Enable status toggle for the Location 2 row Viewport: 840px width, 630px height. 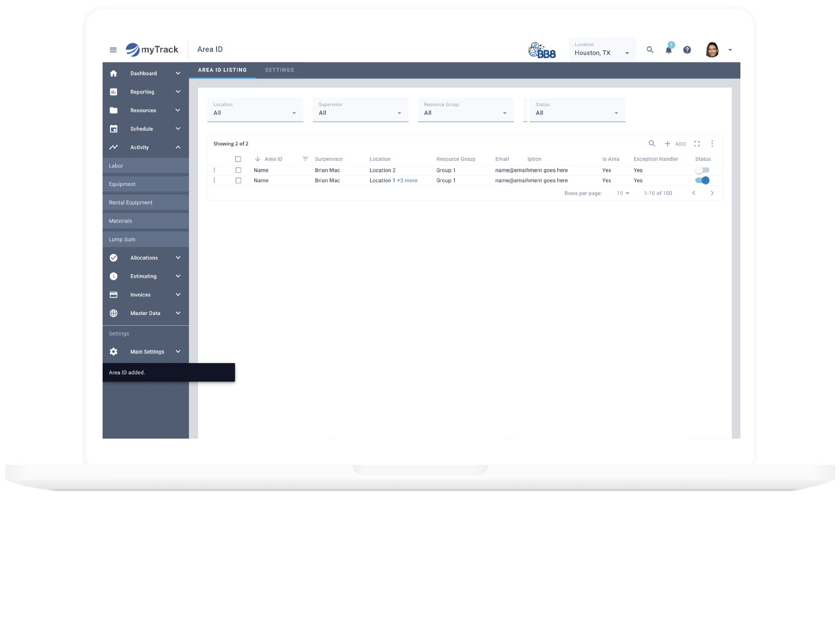tap(702, 170)
